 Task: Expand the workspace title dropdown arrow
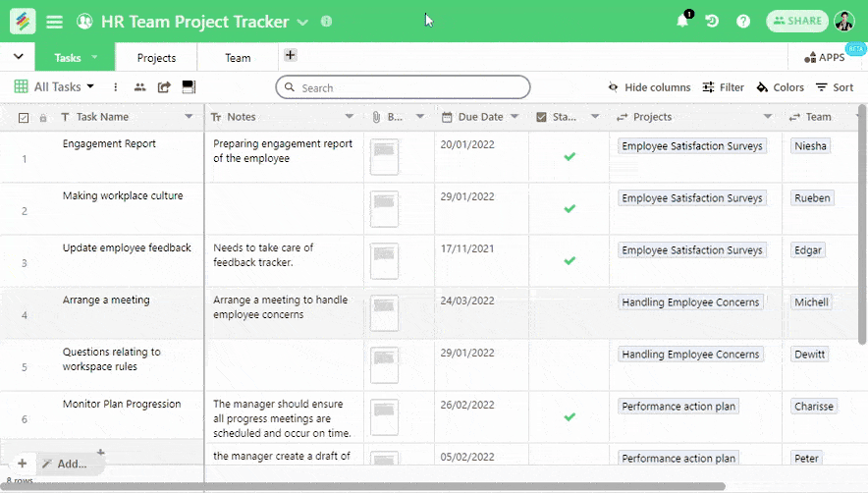point(302,23)
